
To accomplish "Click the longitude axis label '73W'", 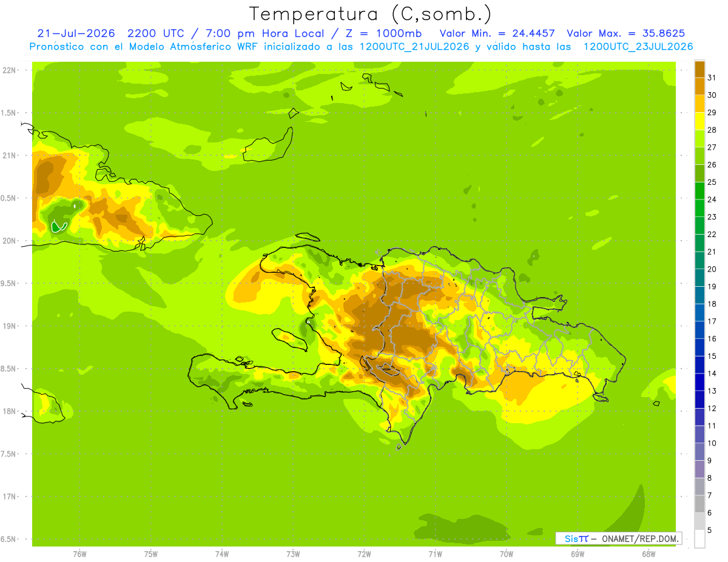I will [293, 554].
